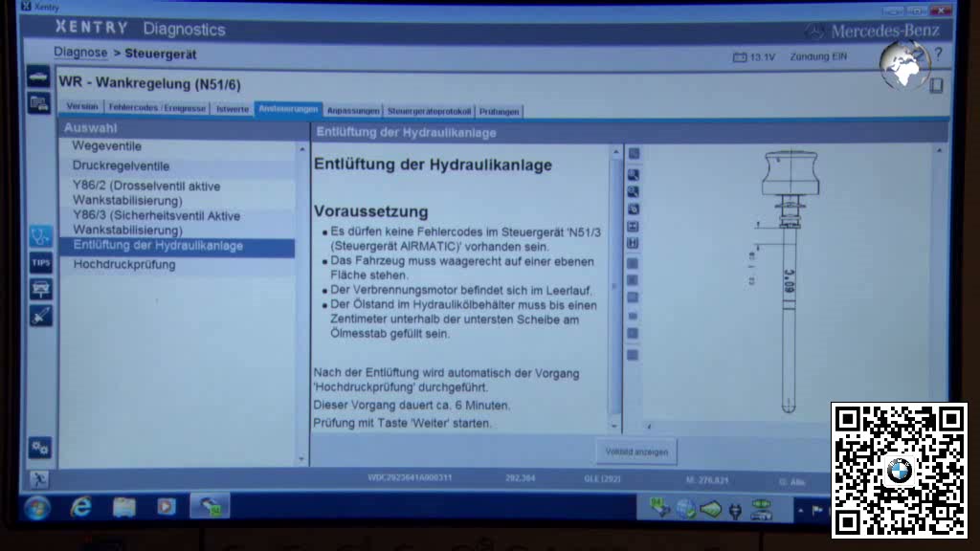The height and width of the screenshot is (551, 980).
Task: Click image pane vertical scroll up arrow
Action: (939, 150)
